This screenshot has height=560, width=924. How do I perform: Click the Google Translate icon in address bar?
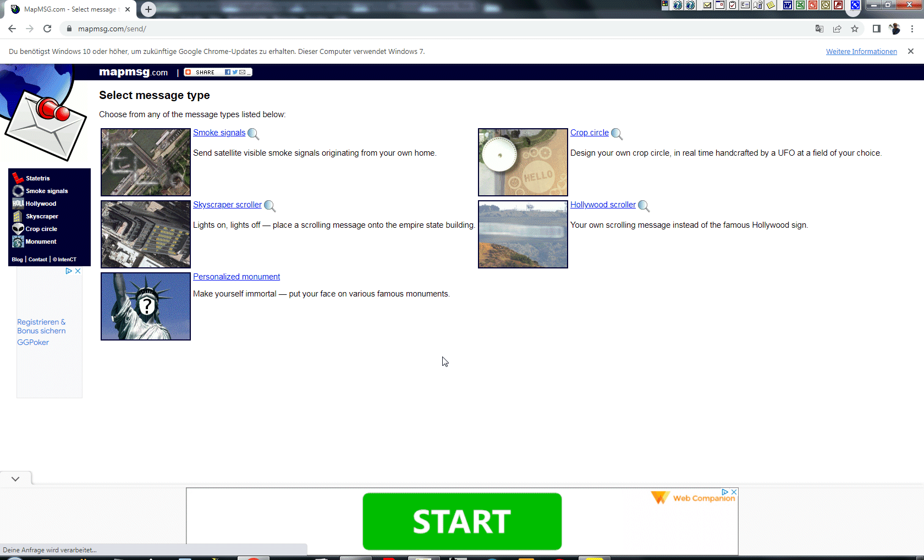[x=820, y=29]
